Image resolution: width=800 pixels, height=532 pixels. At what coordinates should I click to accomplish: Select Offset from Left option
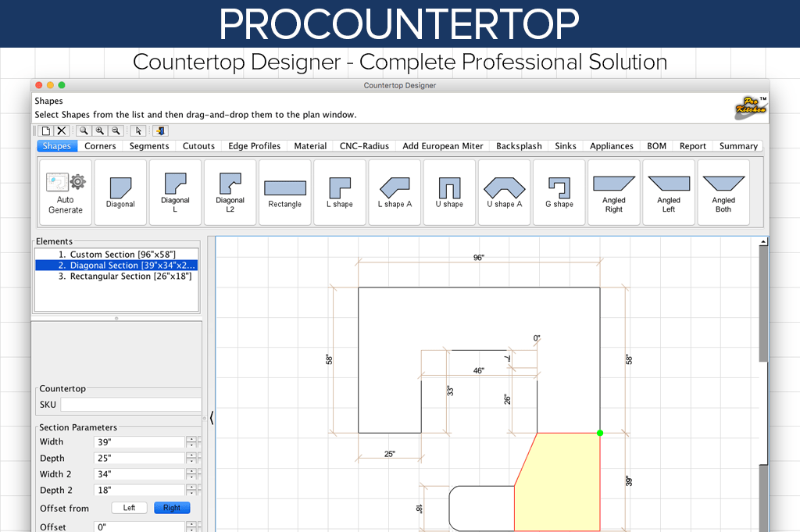coord(129,508)
